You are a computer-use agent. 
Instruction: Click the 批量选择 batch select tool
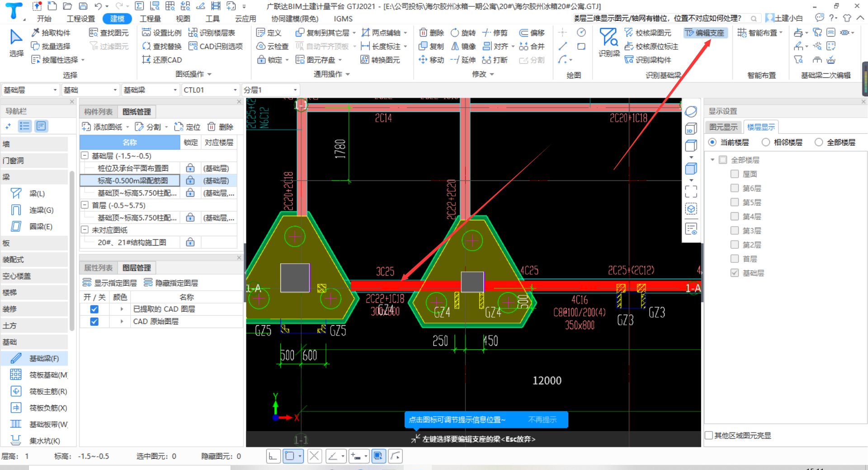tap(51, 46)
